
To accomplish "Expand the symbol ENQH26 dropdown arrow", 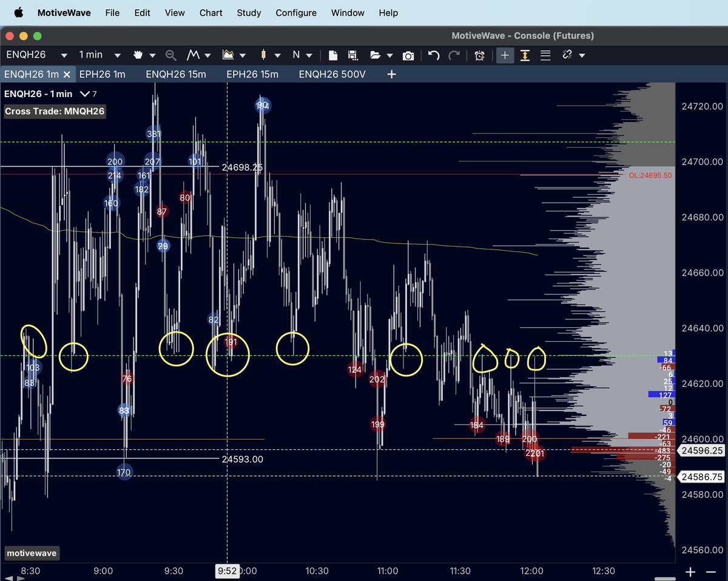I will click(x=64, y=55).
